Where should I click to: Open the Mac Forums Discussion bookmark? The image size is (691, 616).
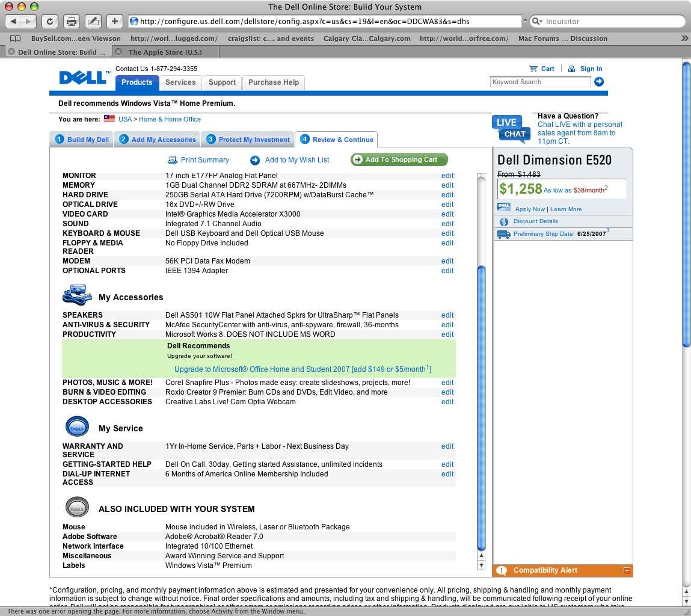tap(563, 38)
